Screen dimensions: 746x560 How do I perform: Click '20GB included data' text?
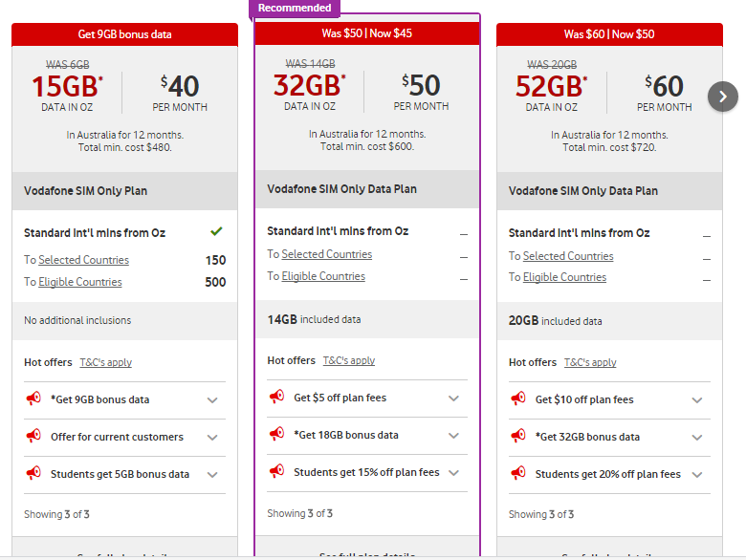tap(556, 321)
